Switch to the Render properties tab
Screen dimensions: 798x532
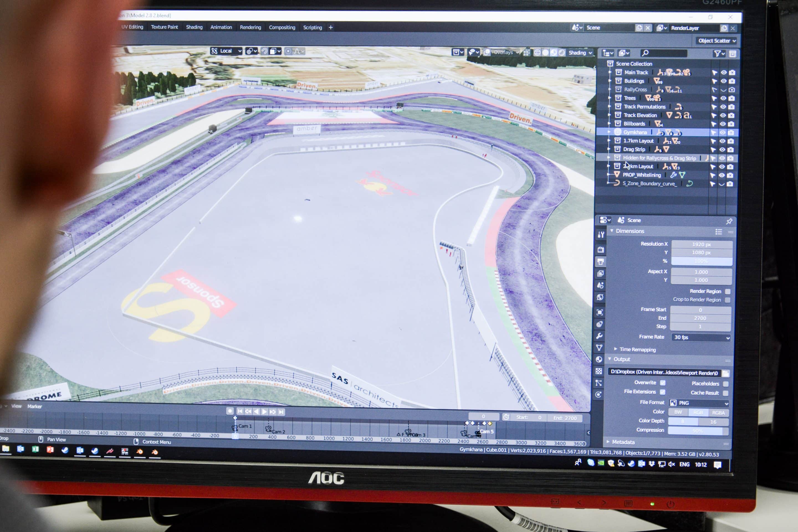click(601, 250)
